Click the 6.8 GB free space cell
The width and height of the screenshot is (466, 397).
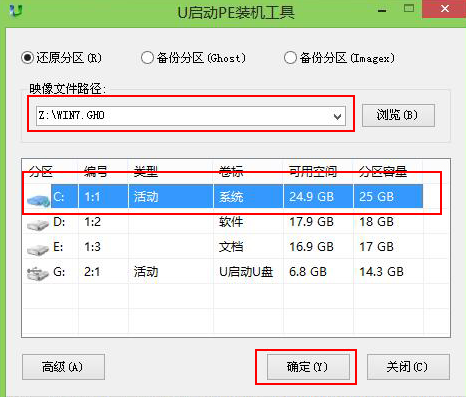(x=308, y=272)
